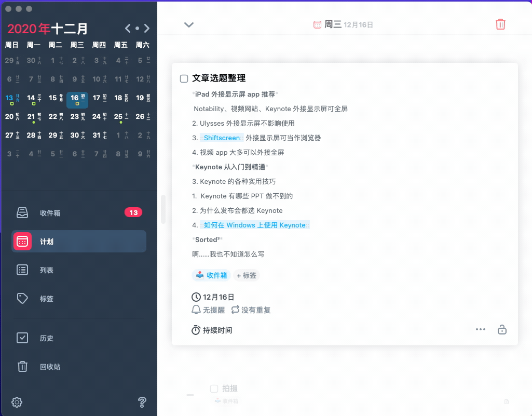Jump to today with the dot button
This screenshot has width=532, height=416.
pos(137,29)
